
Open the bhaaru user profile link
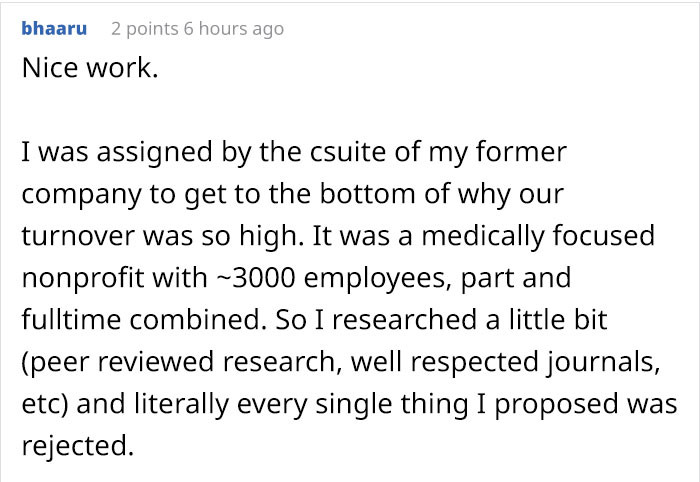(54, 29)
